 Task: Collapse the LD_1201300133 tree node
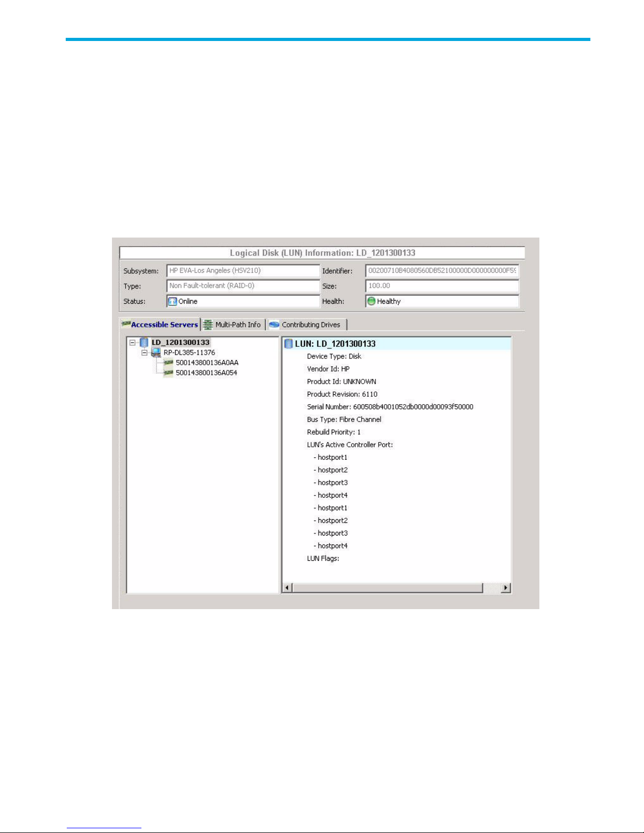click(132, 343)
